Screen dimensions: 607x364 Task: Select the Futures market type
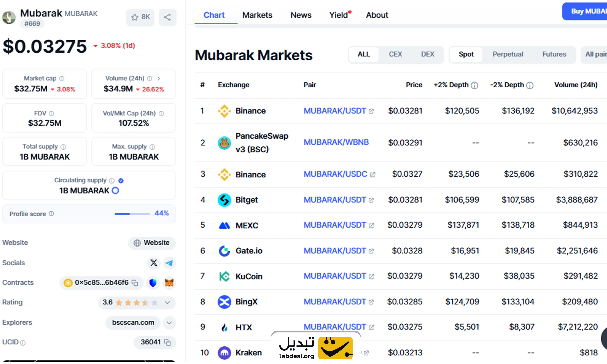point(554,54)
